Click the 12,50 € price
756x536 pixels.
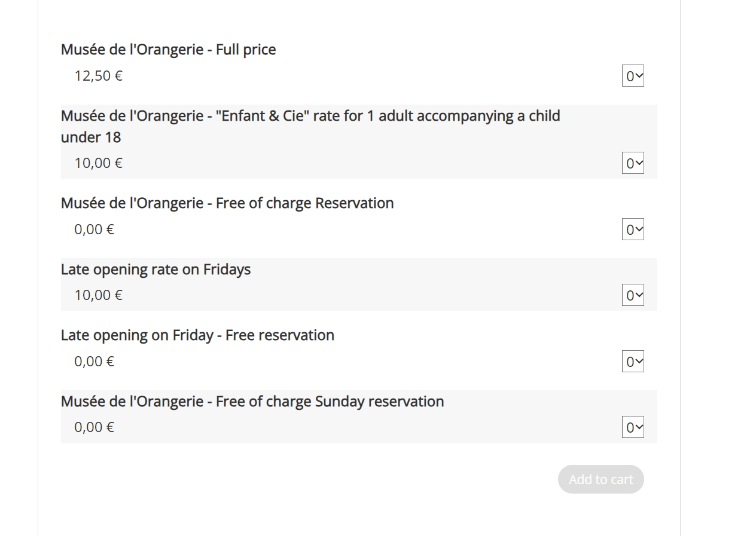tap(98, 76)
